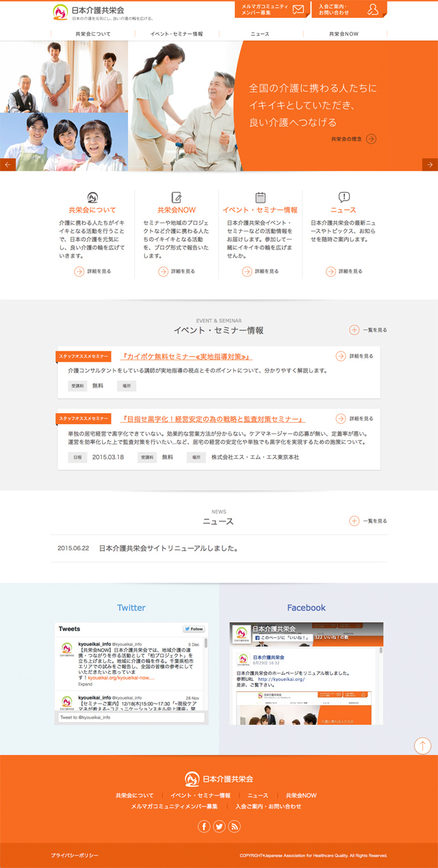
Task: Click the Twitter Follow button
Action: click(194, 629)
